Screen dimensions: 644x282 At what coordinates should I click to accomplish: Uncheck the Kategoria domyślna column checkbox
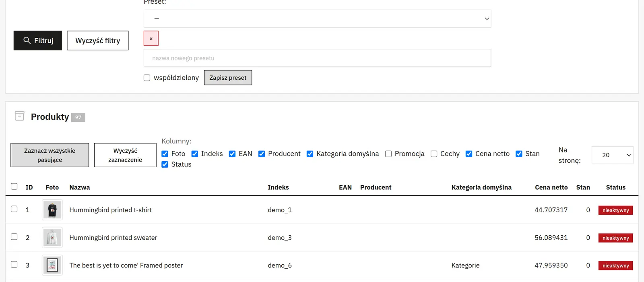(x=310, y=154)
